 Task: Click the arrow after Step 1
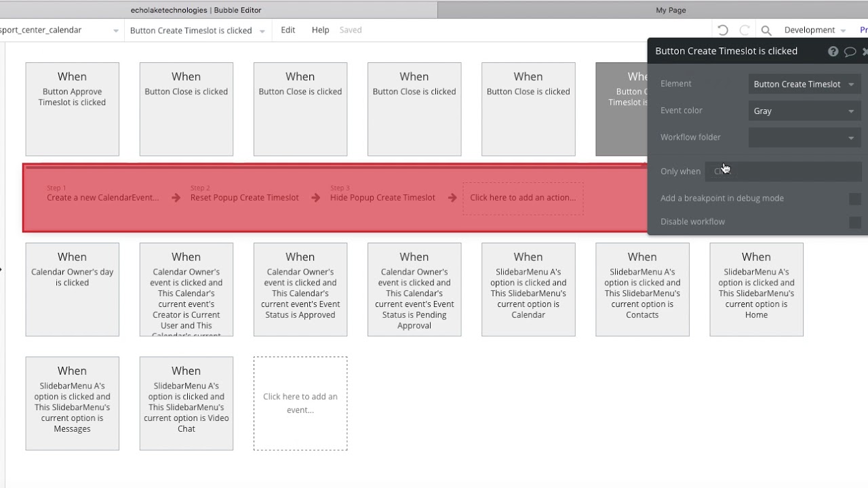pyautogui.click(x=176, y=198)
